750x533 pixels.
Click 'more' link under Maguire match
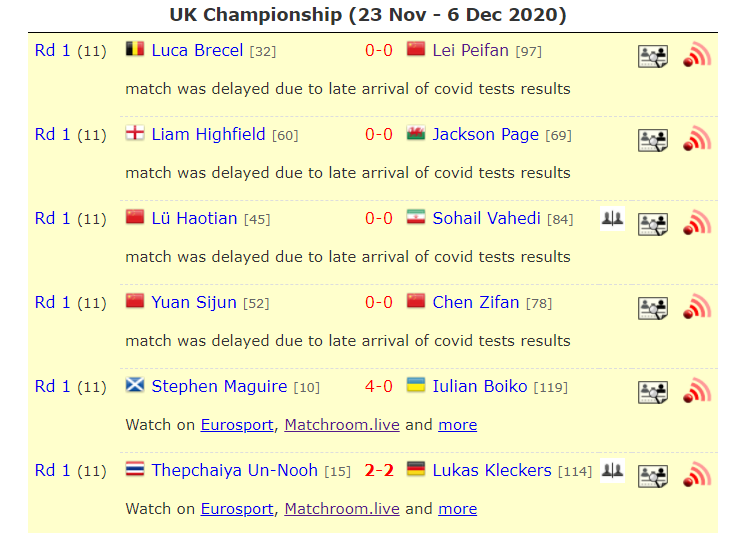click(458, 425)
